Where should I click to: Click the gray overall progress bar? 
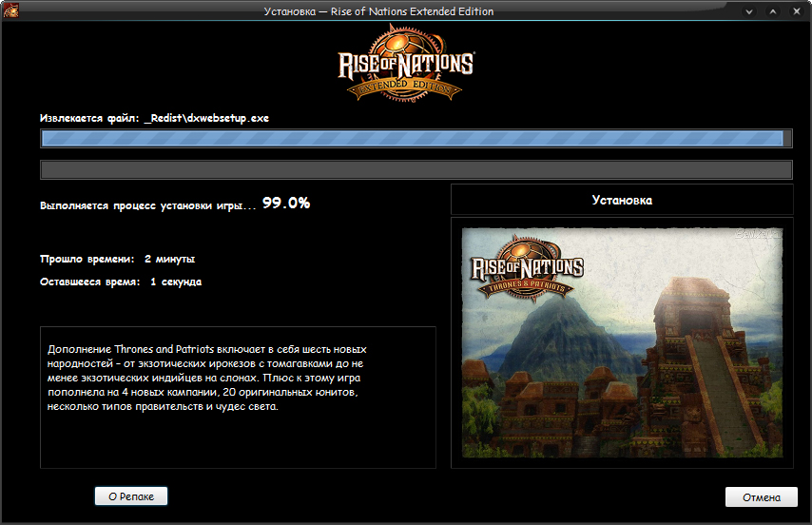(416, 170)
